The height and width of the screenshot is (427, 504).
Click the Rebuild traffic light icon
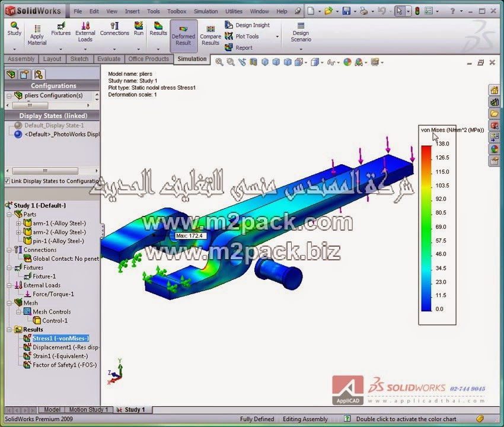[x=417, y=11]
